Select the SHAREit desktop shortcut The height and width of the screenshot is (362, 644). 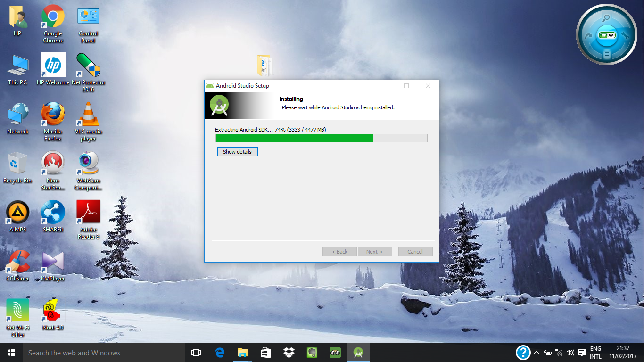(53, 216)
